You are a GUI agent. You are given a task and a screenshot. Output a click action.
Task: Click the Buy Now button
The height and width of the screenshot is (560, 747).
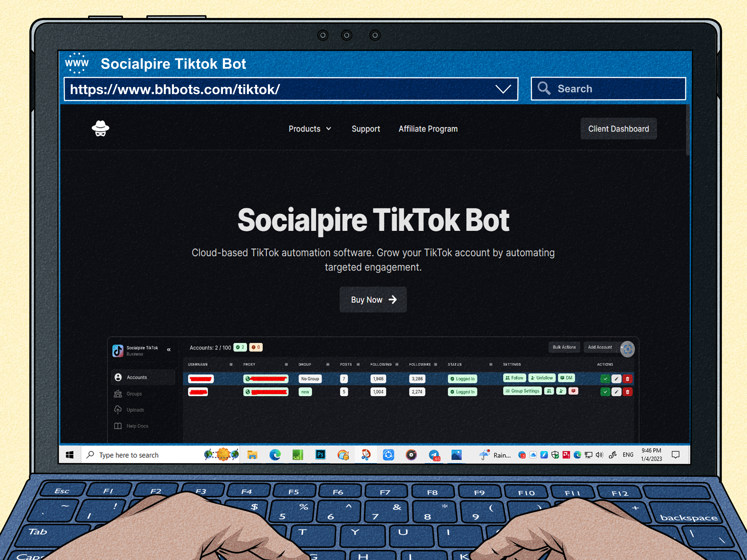373,300
